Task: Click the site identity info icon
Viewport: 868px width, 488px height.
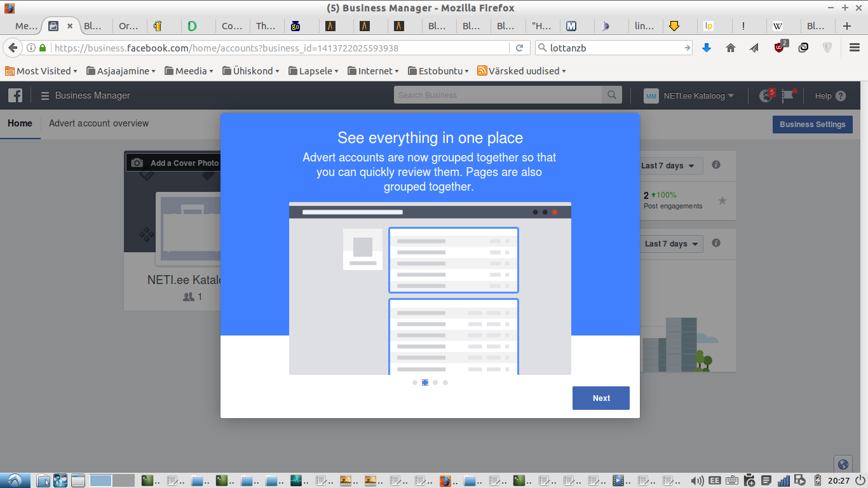Action: click(x=31, y=48)
